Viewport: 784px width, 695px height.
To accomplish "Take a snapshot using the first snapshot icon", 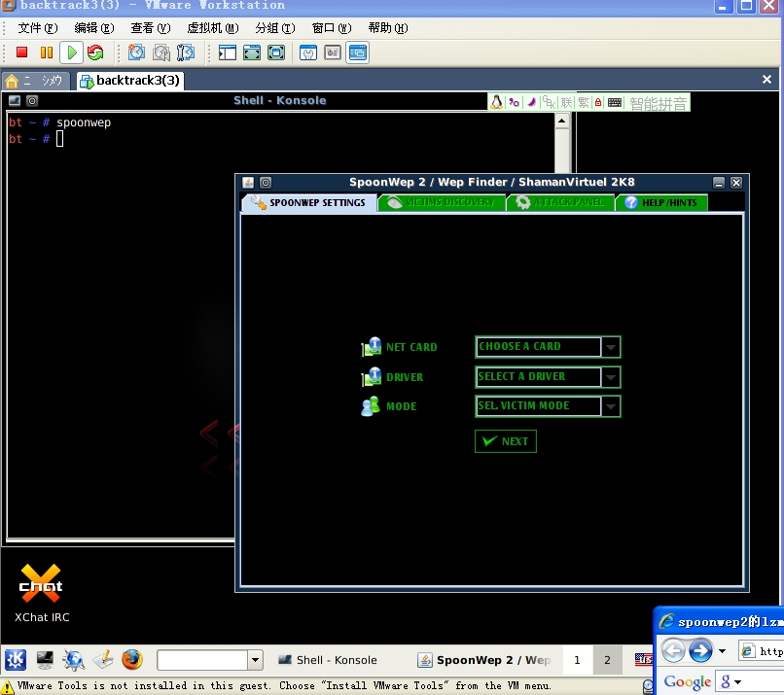I will tap(136, 52).
